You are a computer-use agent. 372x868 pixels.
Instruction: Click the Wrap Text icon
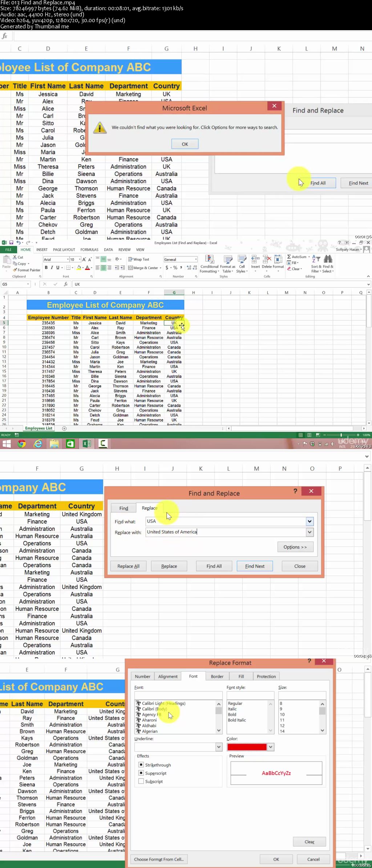click(130, 259)
